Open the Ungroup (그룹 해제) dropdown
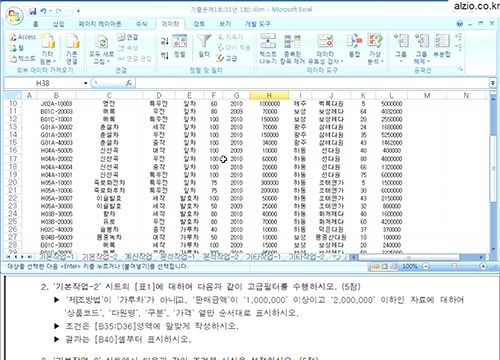This screenshot has height=360, width=500. coord(421,49)
